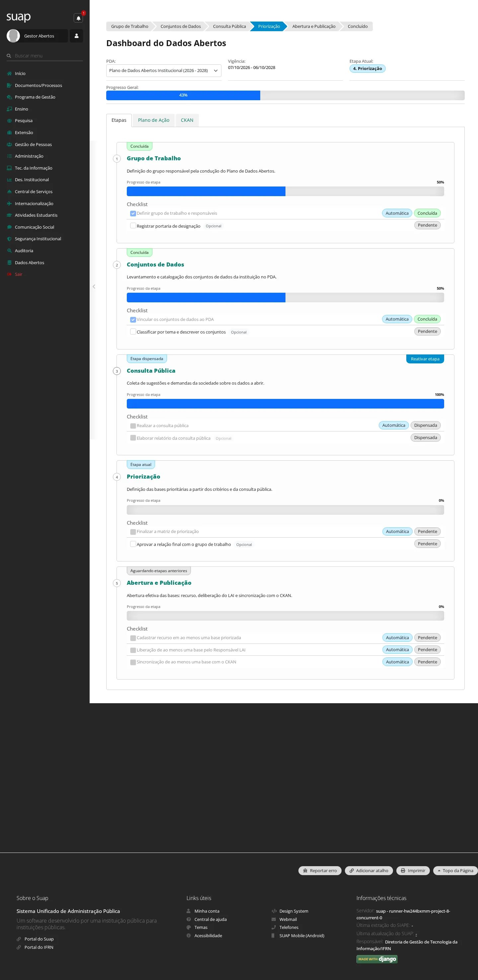
Task: Click the Auditoria magnifier icon
Action: click(10, 251)
